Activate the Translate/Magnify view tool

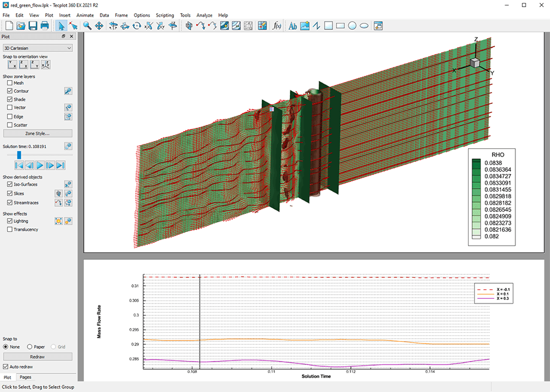pos(100,26)
